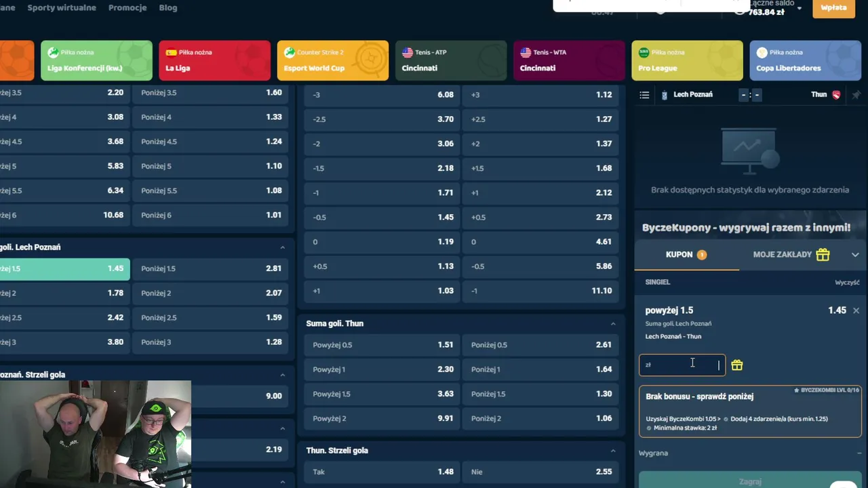Select Poniżej 5.5 at odds 1.08

(x=210, y=191)
